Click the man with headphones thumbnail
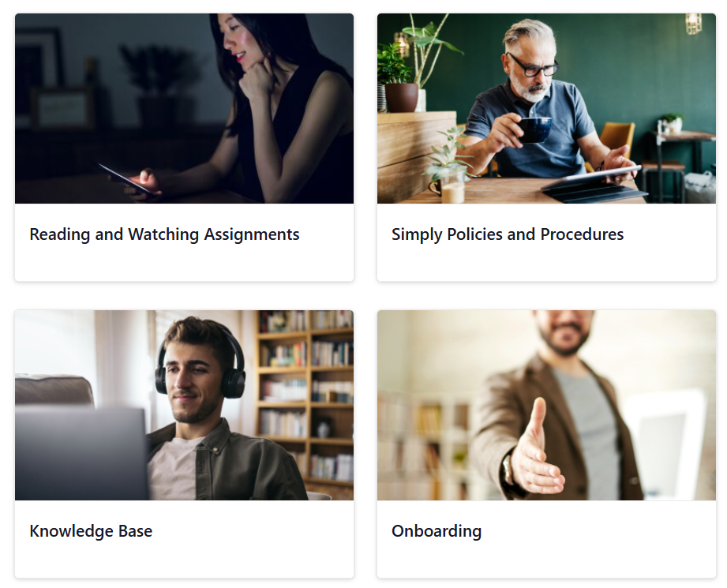The width and height of the screenshot is (727, 588). (184, 406)
